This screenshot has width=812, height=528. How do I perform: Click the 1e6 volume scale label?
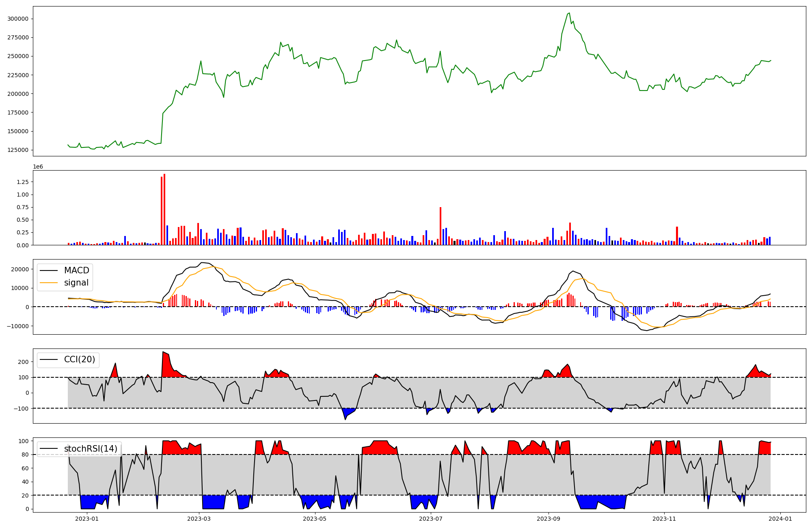tap(38, 167)
